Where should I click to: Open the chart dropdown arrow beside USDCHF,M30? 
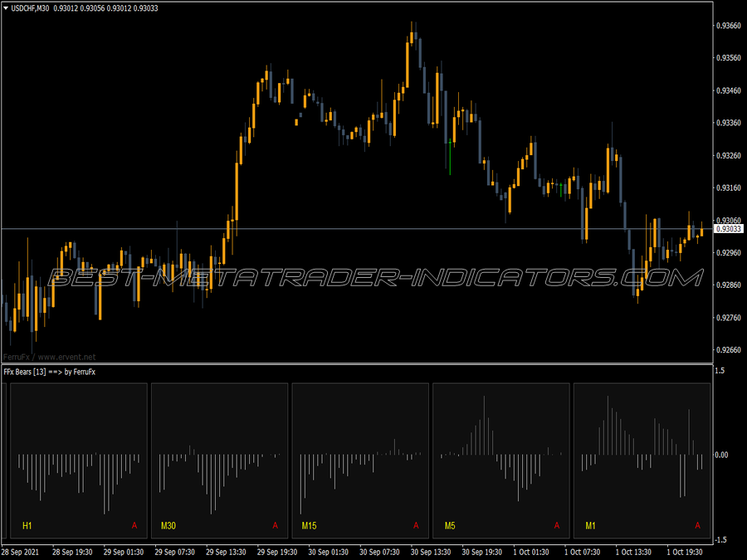(x=6, y=8)
